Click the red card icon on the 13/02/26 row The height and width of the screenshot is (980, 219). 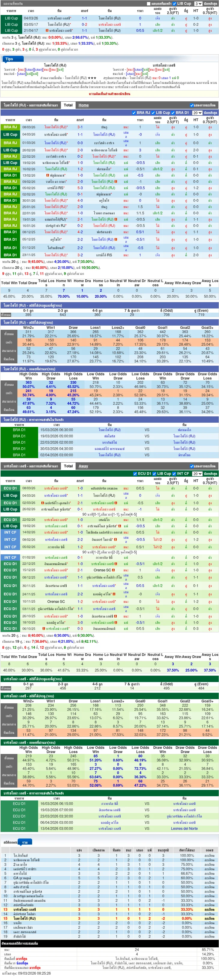[47, 175]
